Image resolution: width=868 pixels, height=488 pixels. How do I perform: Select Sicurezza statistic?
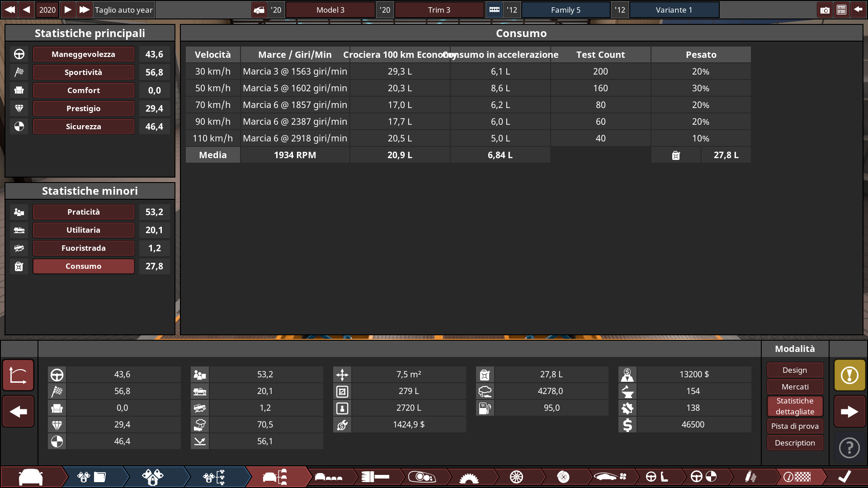click(83, 127)
